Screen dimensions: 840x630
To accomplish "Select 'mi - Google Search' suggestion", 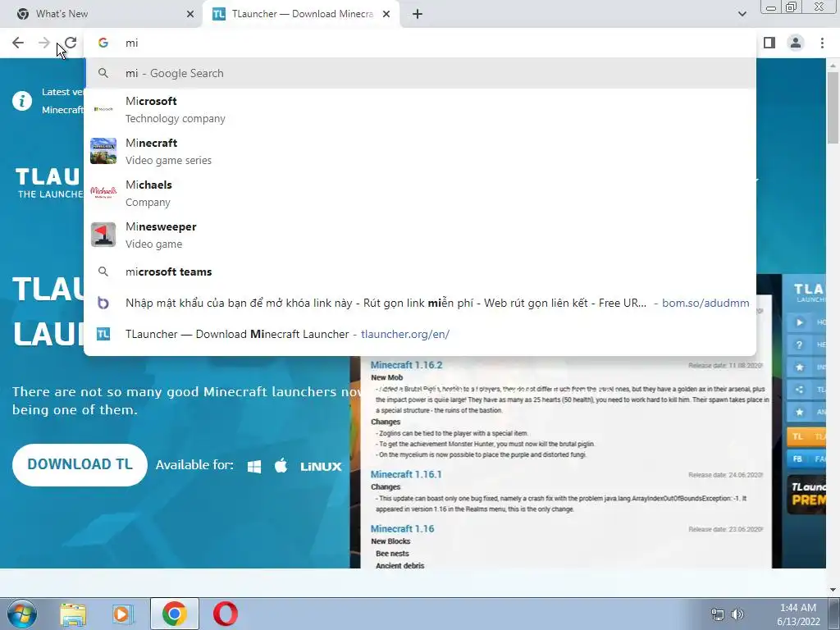I will click(x=420, y=73).
